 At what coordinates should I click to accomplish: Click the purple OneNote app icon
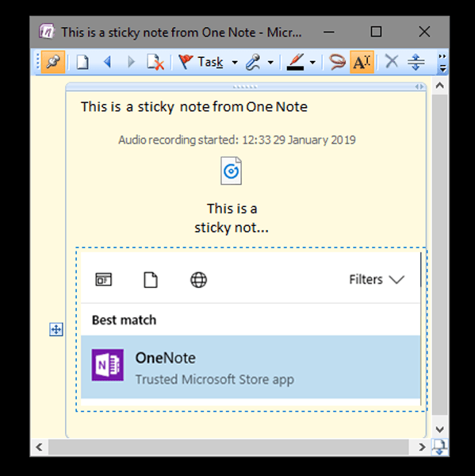[108, 365]
